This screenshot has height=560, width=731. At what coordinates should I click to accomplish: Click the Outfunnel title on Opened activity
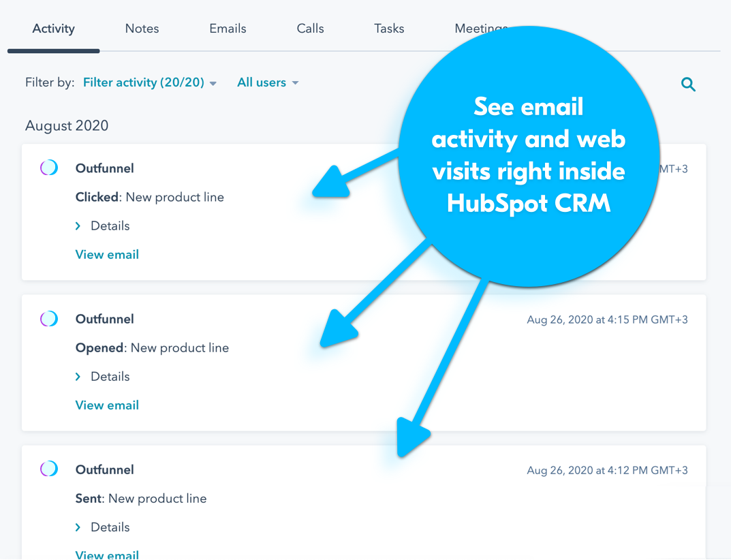tap(104, 319)
